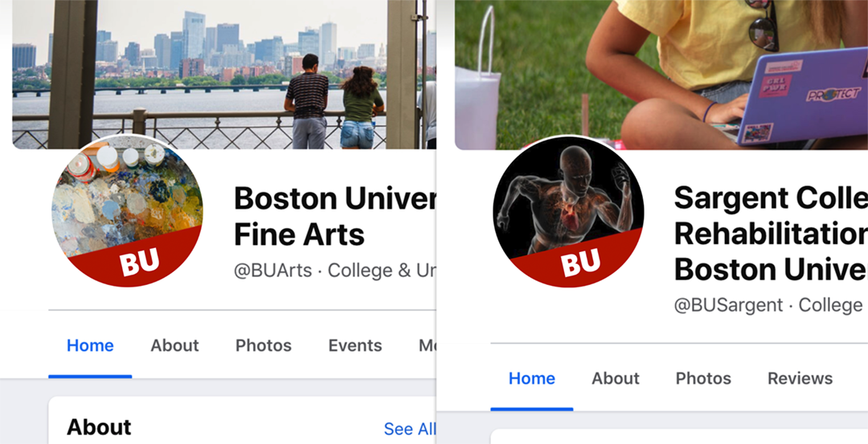
Task: Click the See All link in About section
Action: [x=410, y=429]
